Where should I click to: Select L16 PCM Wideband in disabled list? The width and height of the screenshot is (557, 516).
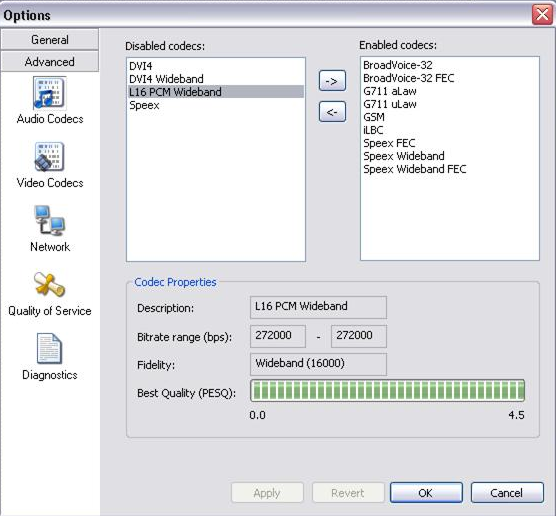pyautogui.click(x=216, y=92)
